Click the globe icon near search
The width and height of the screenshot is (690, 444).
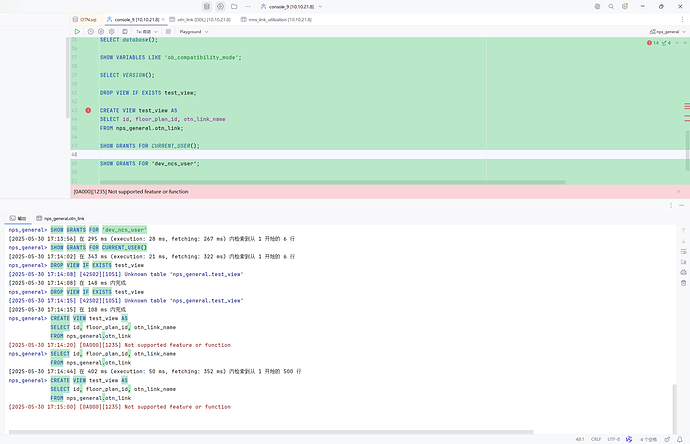(597, 7)
